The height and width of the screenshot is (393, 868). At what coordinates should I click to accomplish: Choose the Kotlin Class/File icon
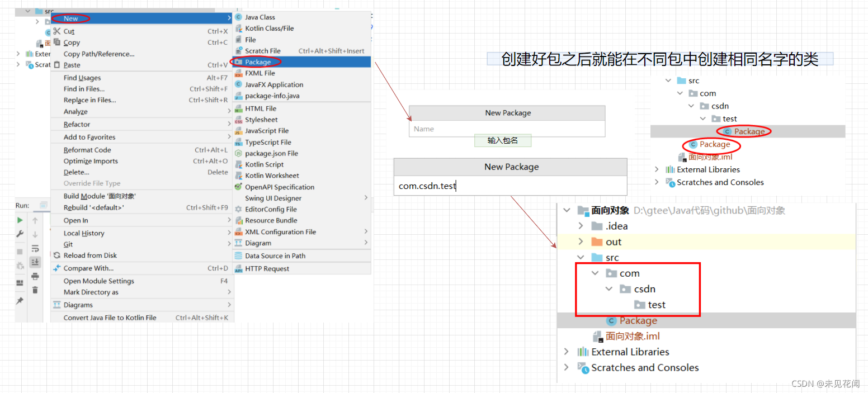pyautogui.click(x=239, y=29)
